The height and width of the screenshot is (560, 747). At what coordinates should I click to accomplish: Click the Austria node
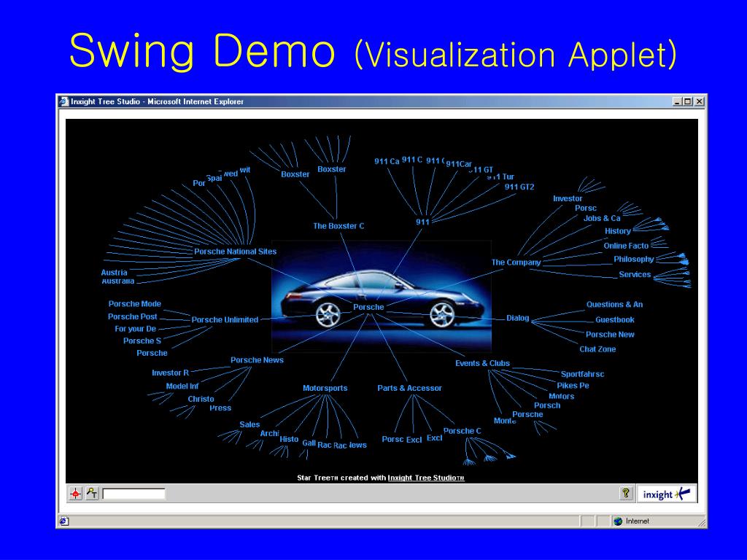tap(114, 273)
